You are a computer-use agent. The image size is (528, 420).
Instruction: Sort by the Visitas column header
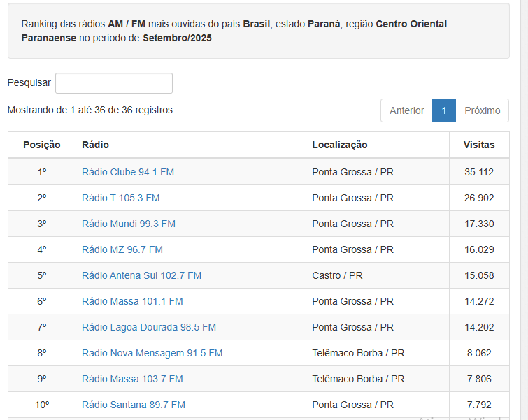coord(479,145)
